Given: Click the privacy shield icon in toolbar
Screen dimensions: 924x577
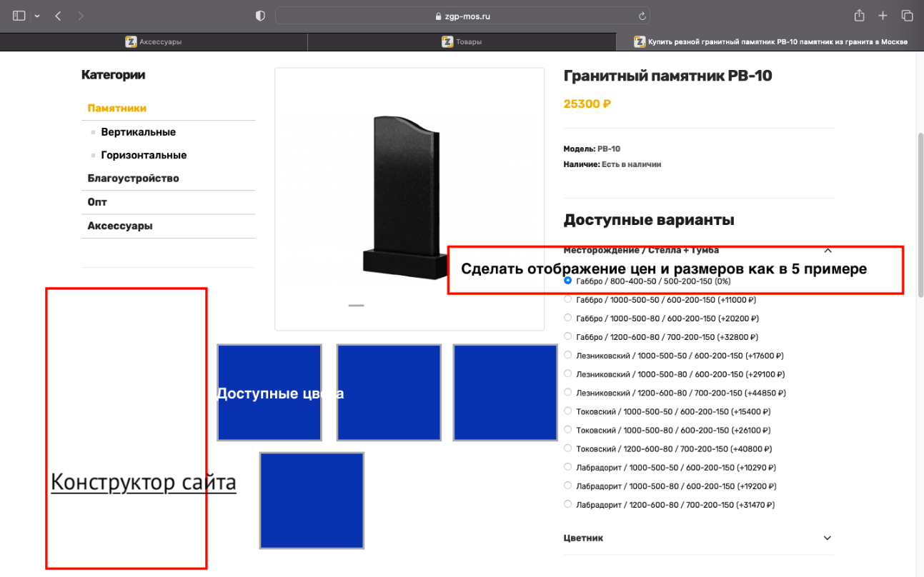Looking at the screenshot, I should [x=260, y=16].
